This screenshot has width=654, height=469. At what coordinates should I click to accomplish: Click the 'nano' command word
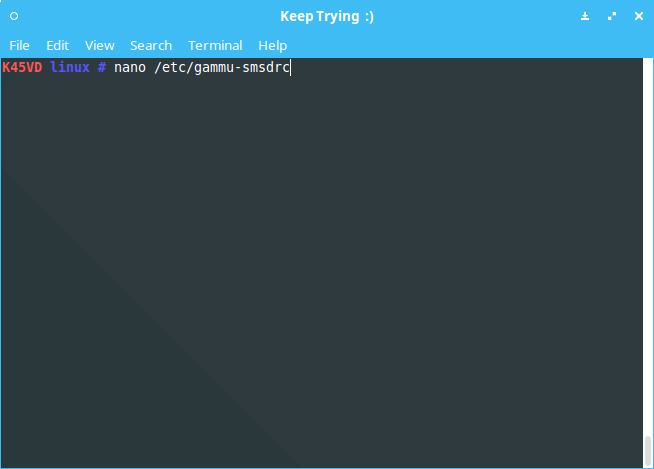click(x=130, y=68)
